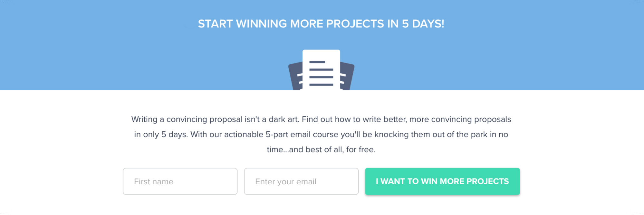Click the top edge of the document illustration
This screenshot has width=644, height=215.
point(321,51)
